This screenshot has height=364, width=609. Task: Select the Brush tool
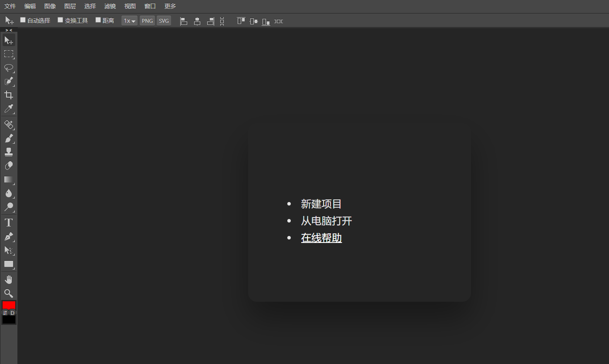point(9,138)
